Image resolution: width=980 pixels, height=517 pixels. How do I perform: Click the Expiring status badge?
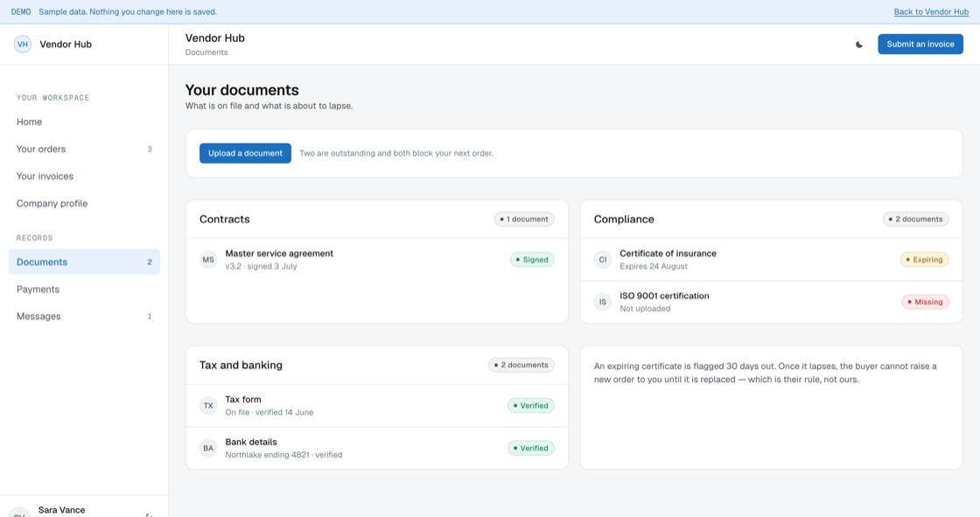(924, 260)
